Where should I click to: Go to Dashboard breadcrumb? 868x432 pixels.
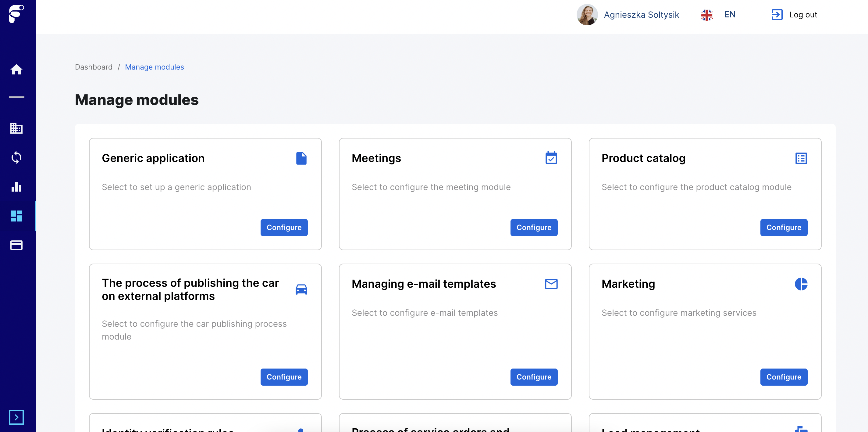click(x=94, y=67)
